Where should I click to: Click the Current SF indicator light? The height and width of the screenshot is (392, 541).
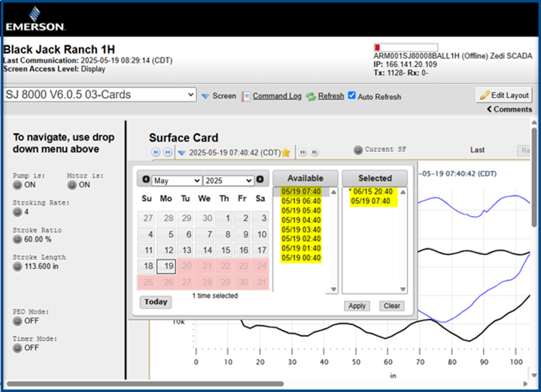(x=357, y=150)
